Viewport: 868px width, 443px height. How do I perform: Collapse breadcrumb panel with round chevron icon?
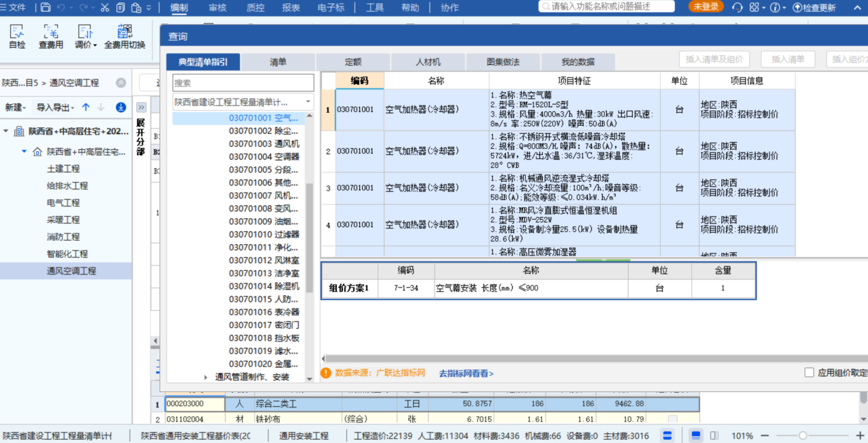121,83
